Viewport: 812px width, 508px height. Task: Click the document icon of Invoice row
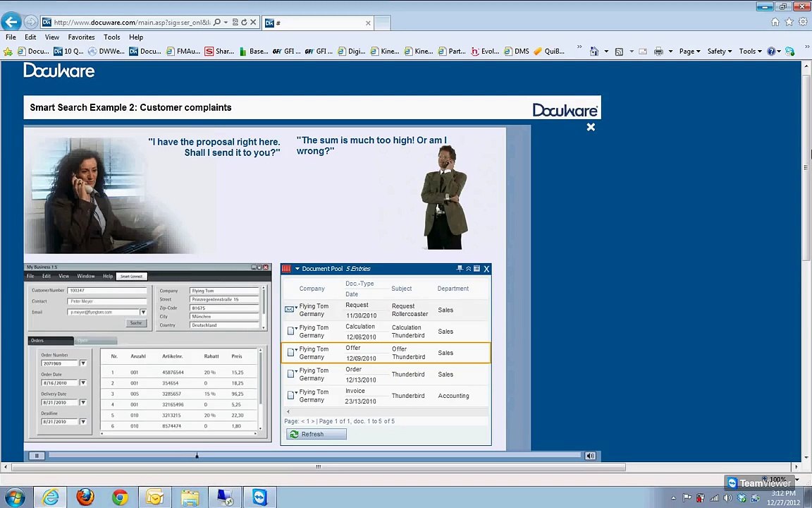click(290, 395)
